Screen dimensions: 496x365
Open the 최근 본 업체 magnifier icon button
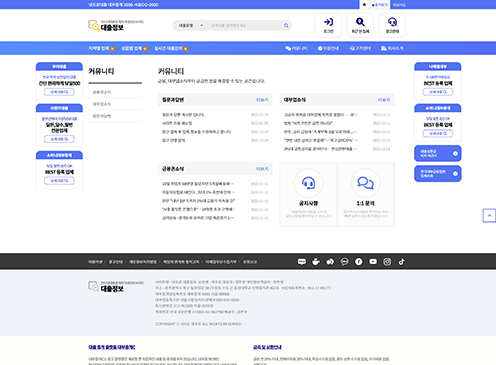(360, 25)
